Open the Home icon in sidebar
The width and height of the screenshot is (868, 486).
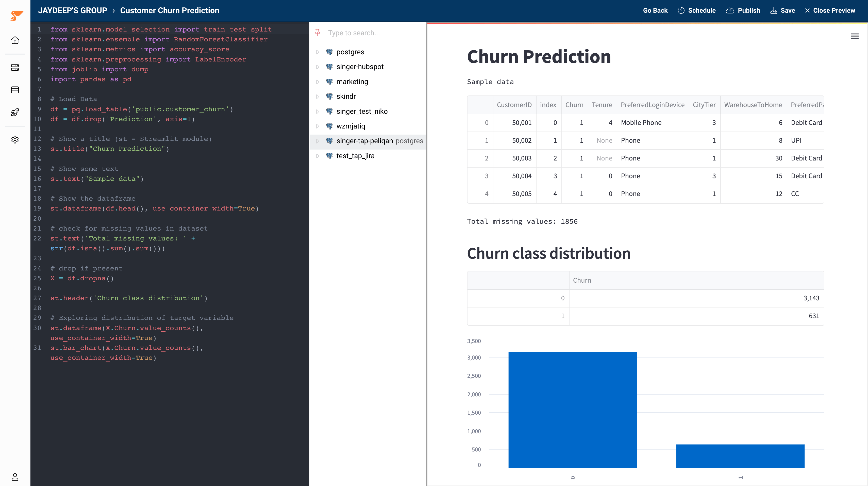pyautogui.click(x=15, y=40)
